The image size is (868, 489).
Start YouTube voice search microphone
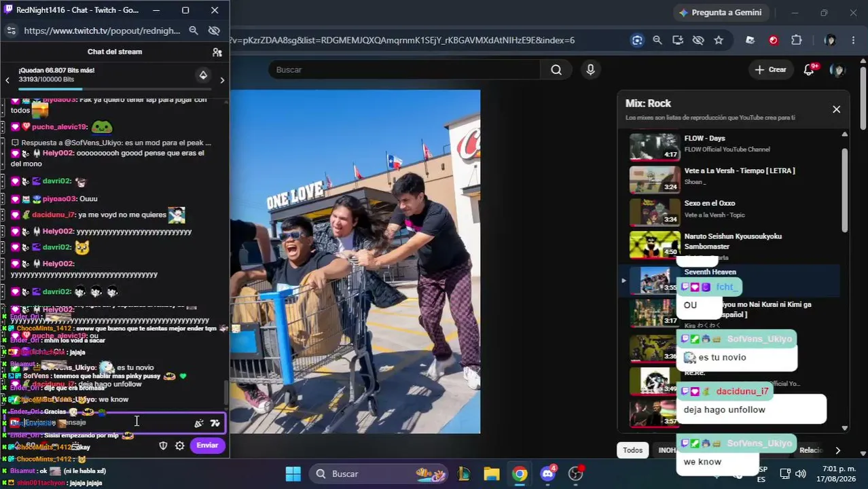590,69
